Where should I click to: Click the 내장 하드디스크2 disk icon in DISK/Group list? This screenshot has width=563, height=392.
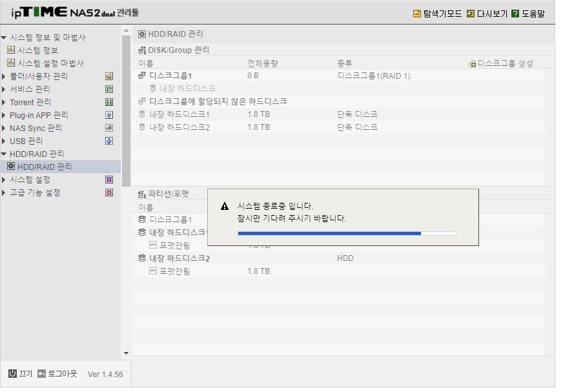(x=142, y=127)
